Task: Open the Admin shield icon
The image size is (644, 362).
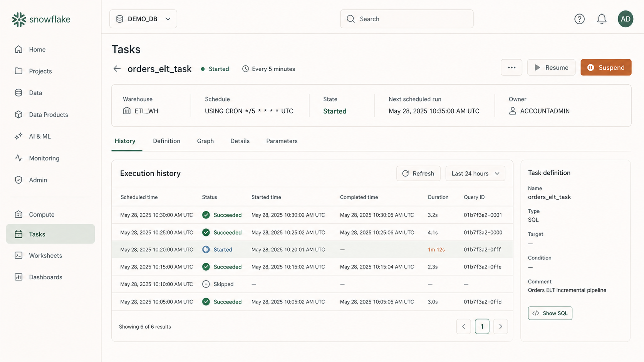Action: click(x=18, y=180)
